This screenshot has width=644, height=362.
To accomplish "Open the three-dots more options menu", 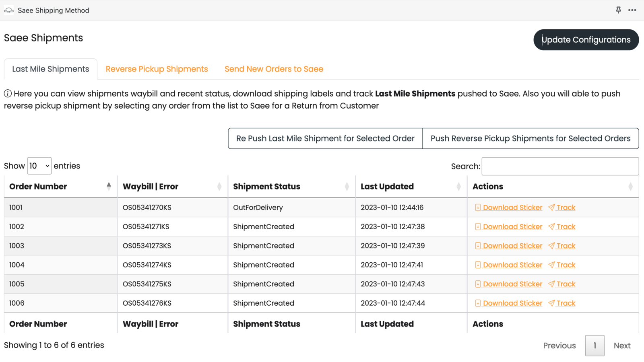I will [632, 10].
